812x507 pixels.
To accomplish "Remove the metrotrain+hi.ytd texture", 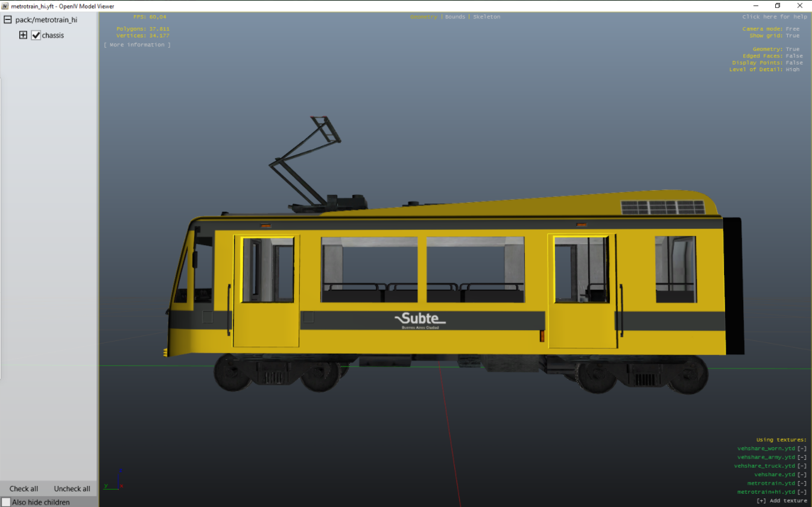I will coord(802,492).
